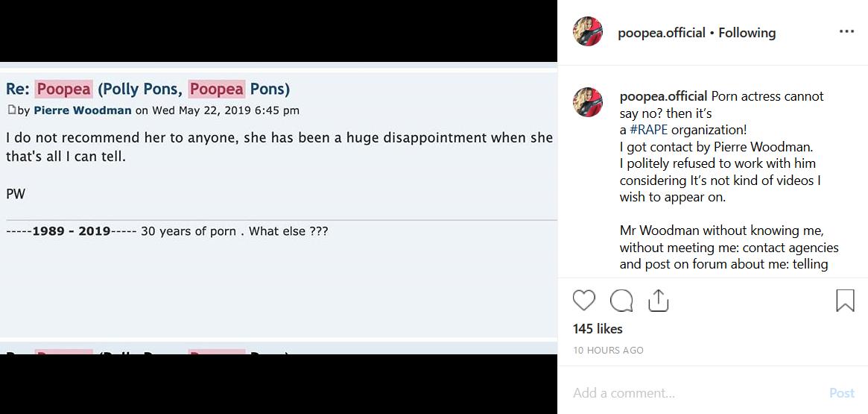
Task: Click the highlighted Poopea word in title
Action: [64, 89]
